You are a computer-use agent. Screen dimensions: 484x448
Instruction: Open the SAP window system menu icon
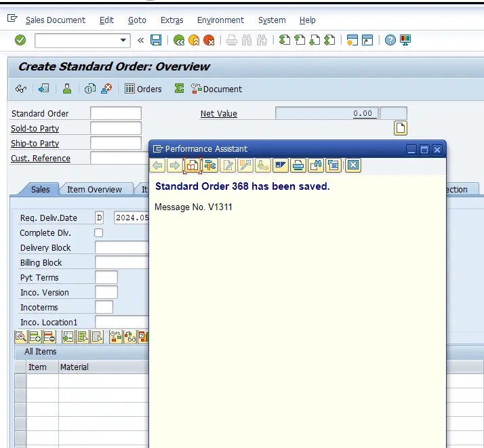coord(12,20)
